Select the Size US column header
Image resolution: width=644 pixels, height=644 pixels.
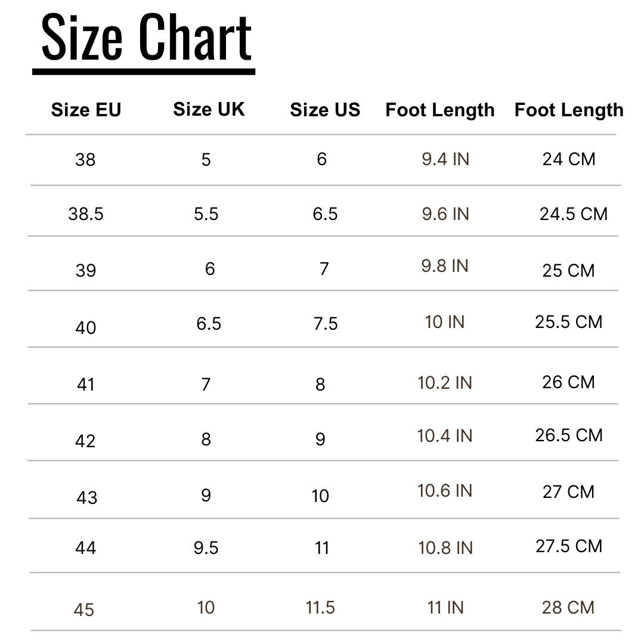coord(325,110)
